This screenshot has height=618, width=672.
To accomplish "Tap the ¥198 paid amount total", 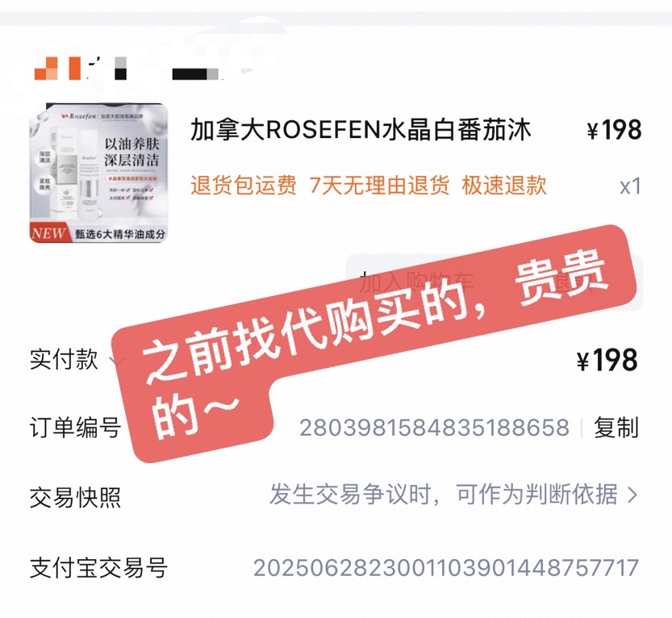I will [607, 360].
